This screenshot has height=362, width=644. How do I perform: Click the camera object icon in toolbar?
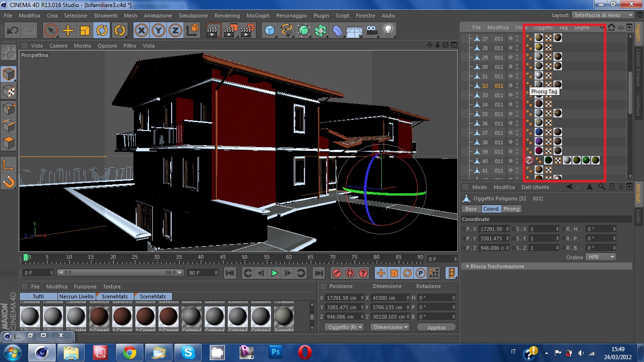[372, 31]
